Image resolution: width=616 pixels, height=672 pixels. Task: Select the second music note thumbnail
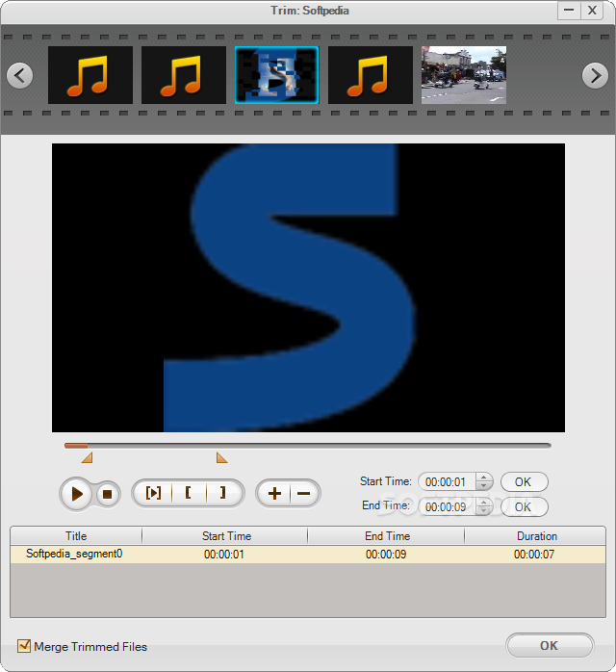pyautogui.click(x=184, y=75)
